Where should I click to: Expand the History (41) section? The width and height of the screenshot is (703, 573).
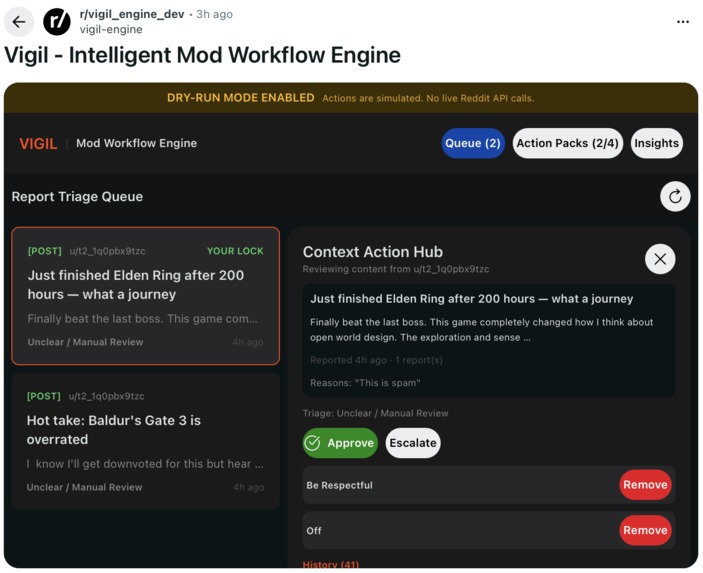click(x=331, y=564)
